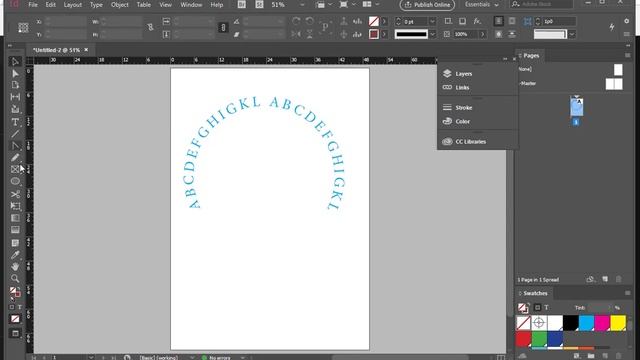This screenshot has height=360, width=640.
Task: Click fill and stroke proxy in toolbox
Action: coord(15,292)
